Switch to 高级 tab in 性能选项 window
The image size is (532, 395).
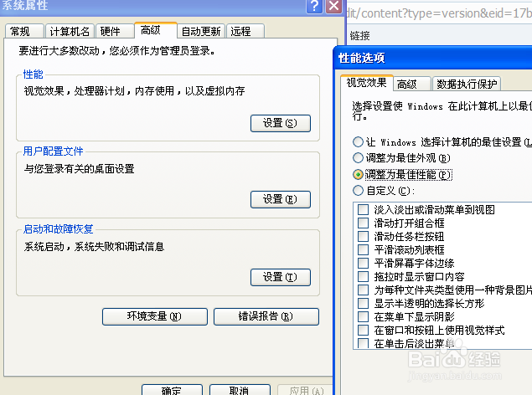[x=412, y=84]
